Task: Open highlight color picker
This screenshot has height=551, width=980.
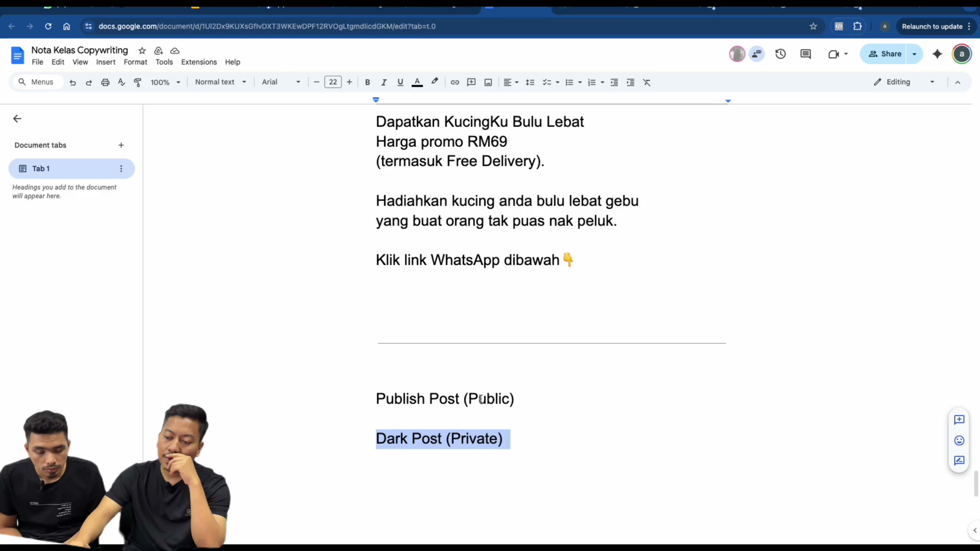Action: 434,82
